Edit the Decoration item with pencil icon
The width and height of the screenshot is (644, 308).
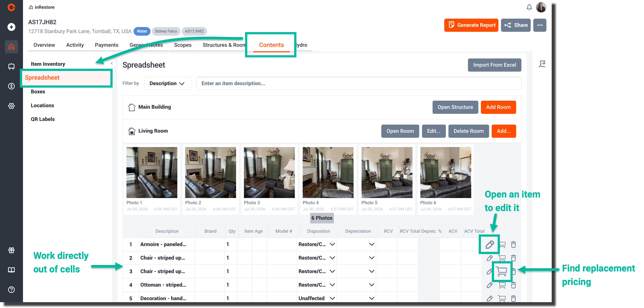(489, 299)
